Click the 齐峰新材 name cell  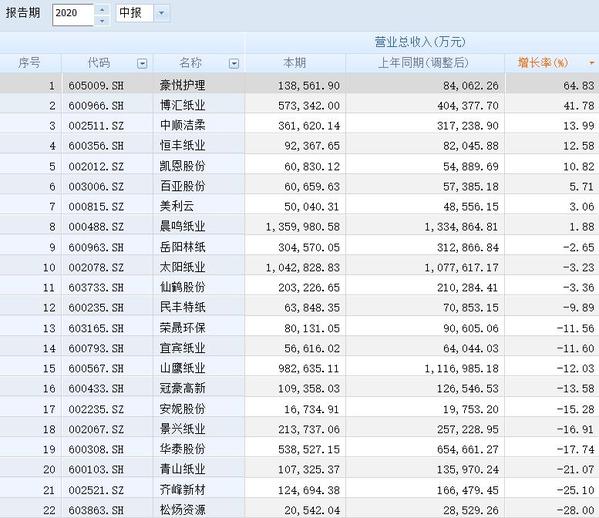tap(183, 490)
